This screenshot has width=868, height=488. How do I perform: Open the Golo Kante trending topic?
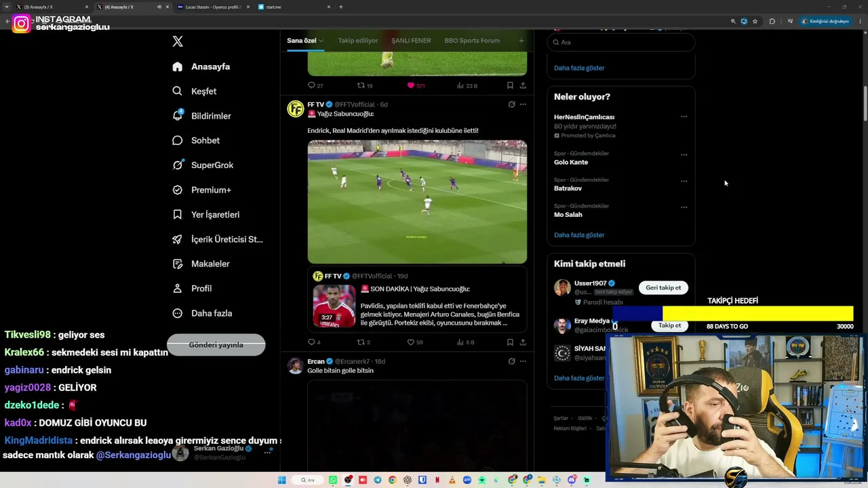(571, 163)
